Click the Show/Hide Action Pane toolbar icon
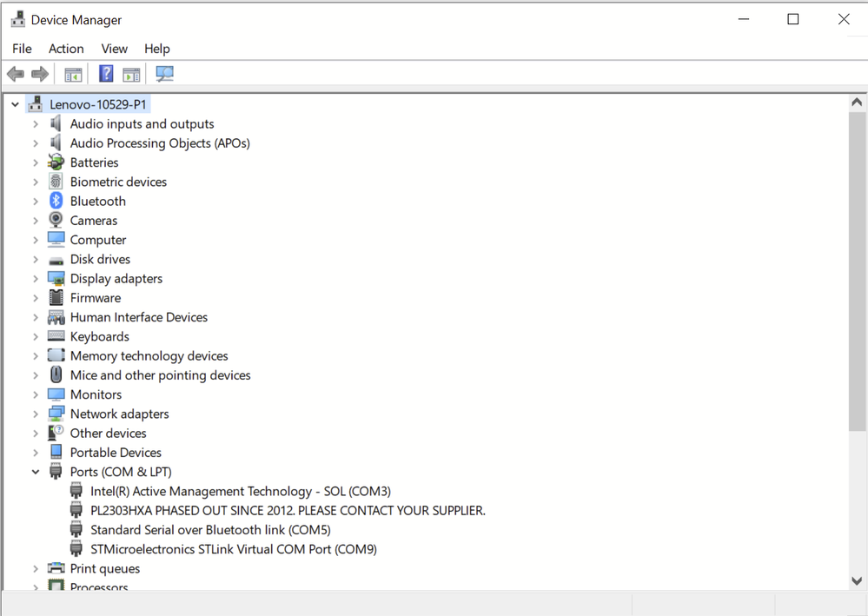 tap(131, 74)
